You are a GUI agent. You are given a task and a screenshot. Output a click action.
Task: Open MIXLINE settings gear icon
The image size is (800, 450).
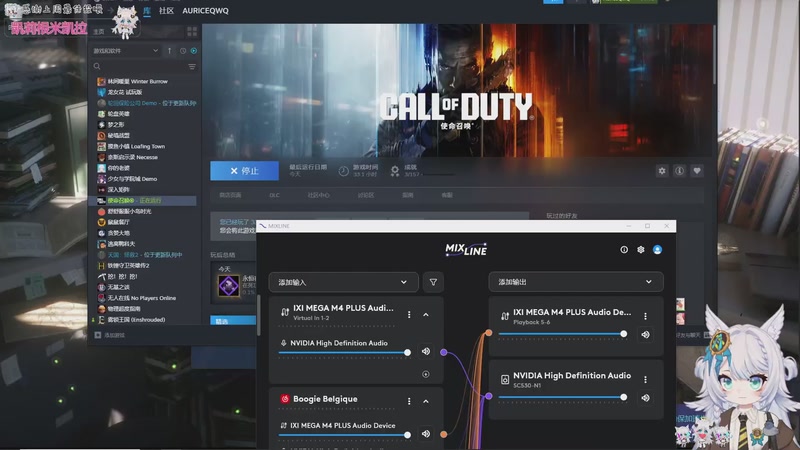point(641,249)
